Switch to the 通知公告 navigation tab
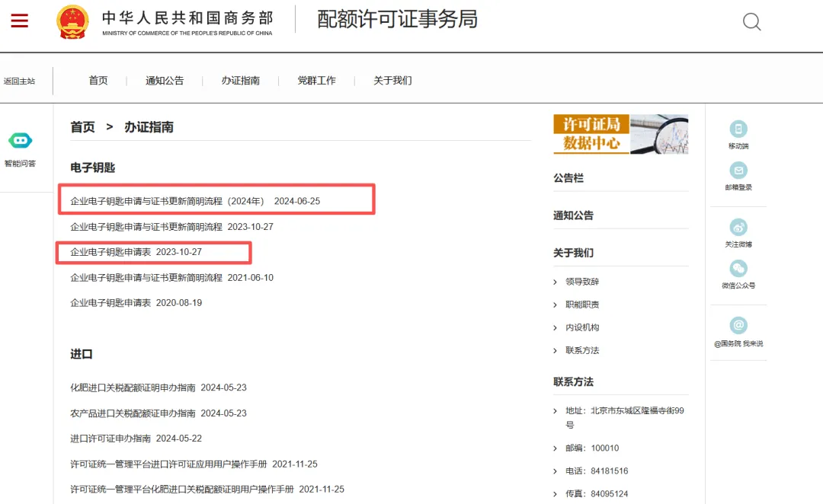 (x=164, y=80)
